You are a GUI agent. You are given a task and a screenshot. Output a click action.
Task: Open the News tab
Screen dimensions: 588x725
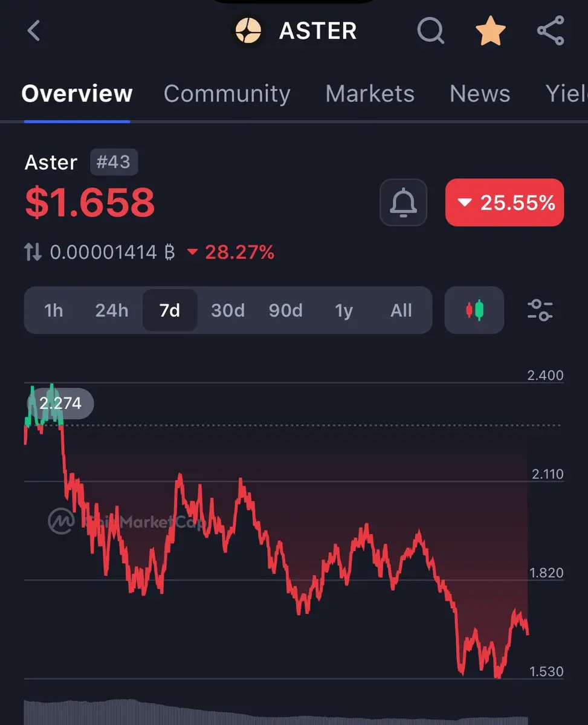click(x=480, y=94)
